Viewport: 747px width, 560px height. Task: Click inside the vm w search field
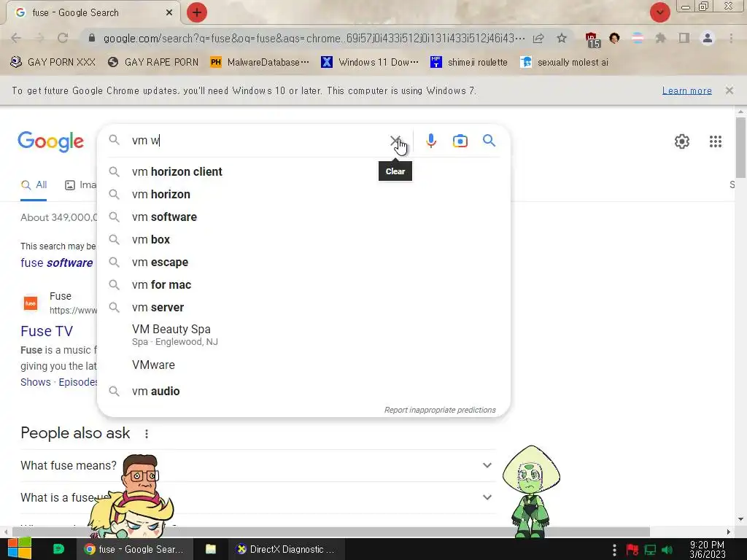coord(258,141)
